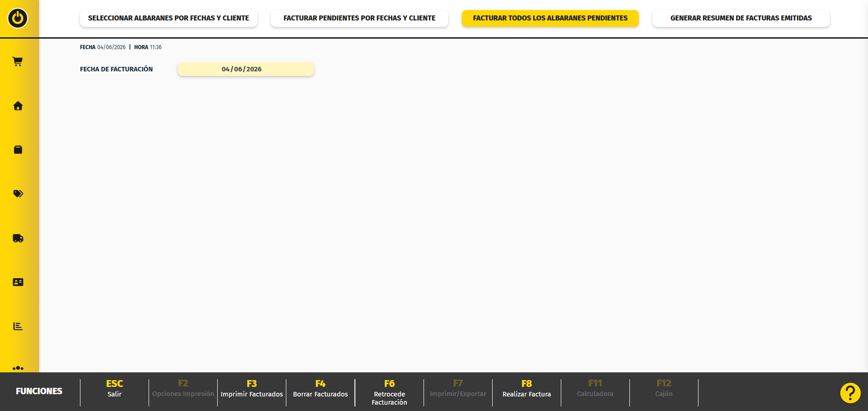Screen dimensions: 868x411
Task: Open the delivery truck icon
Action: [x=18, y=238]
